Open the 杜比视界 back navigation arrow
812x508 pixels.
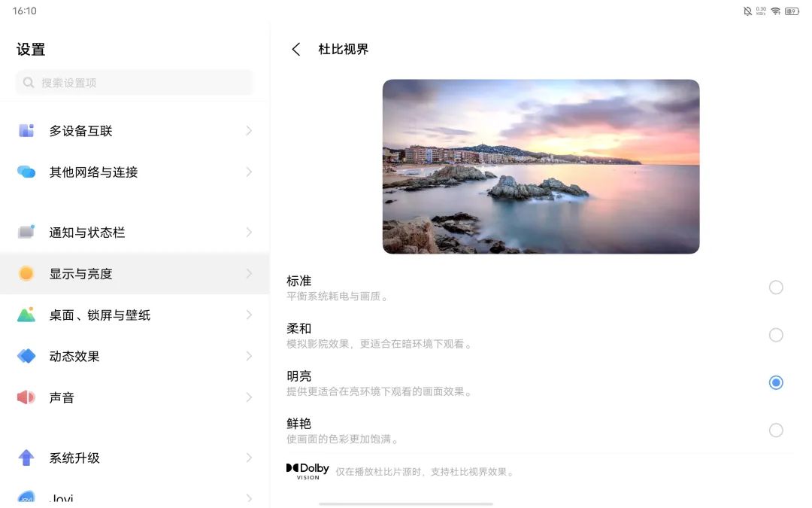tap(295, 49)
